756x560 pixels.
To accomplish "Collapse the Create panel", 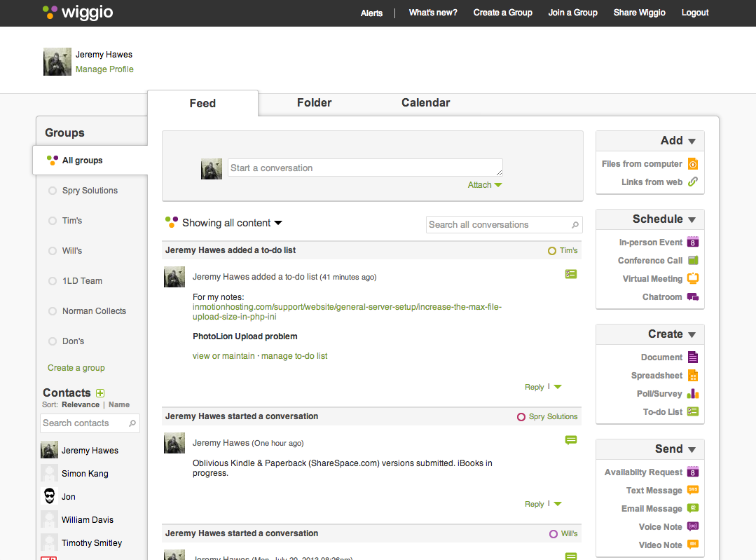I will [x=692, y=335].
